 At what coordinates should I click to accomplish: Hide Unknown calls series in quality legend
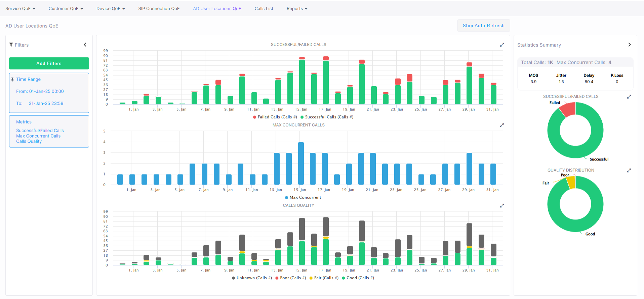pyautogui.click(x=252, y=278)
